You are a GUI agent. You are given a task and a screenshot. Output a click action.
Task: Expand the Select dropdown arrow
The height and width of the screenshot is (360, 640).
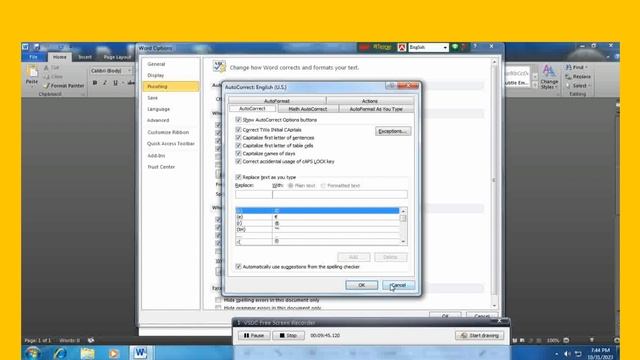coord(590,86)
